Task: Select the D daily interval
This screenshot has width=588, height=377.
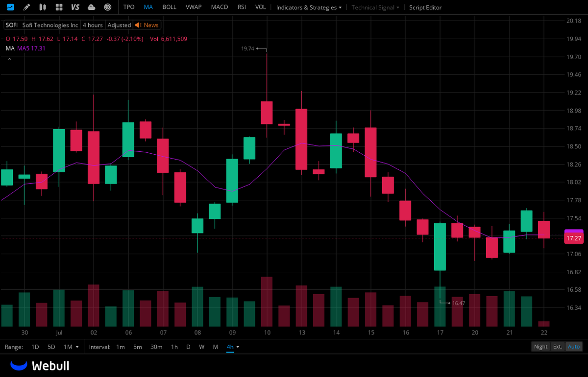Action: (x=188, y=347)
